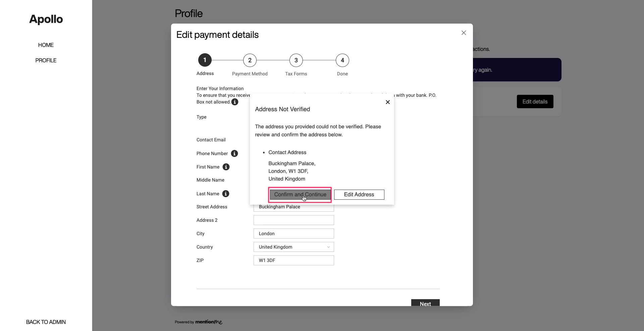Click the United Kingdom dropdown chevron
The width and height of the screenshot is (644, 331).
[x=329, y=247]
